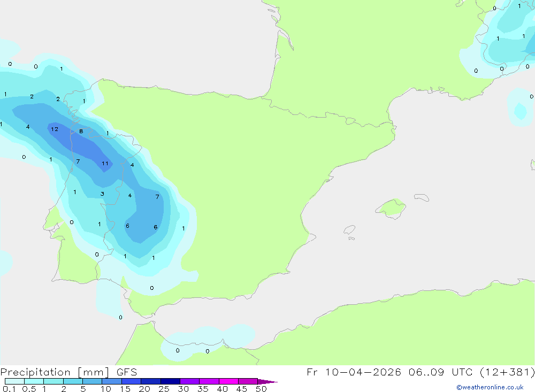This screenshot has height=392, width=535.
Task: Click Mallorca island on the map
Action: [391, 208]
